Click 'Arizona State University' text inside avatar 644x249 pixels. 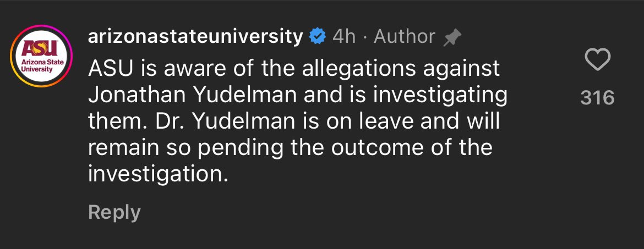40,65
